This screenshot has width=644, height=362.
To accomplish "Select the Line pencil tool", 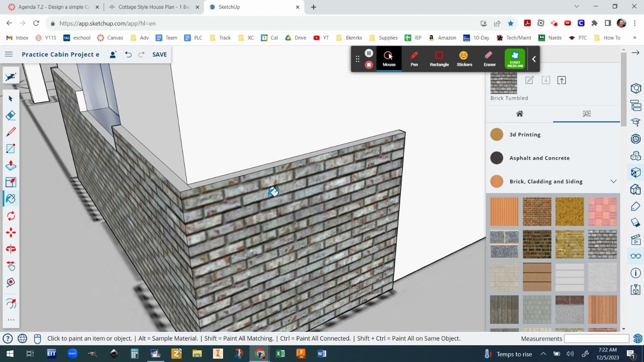I will coord(11,132).
